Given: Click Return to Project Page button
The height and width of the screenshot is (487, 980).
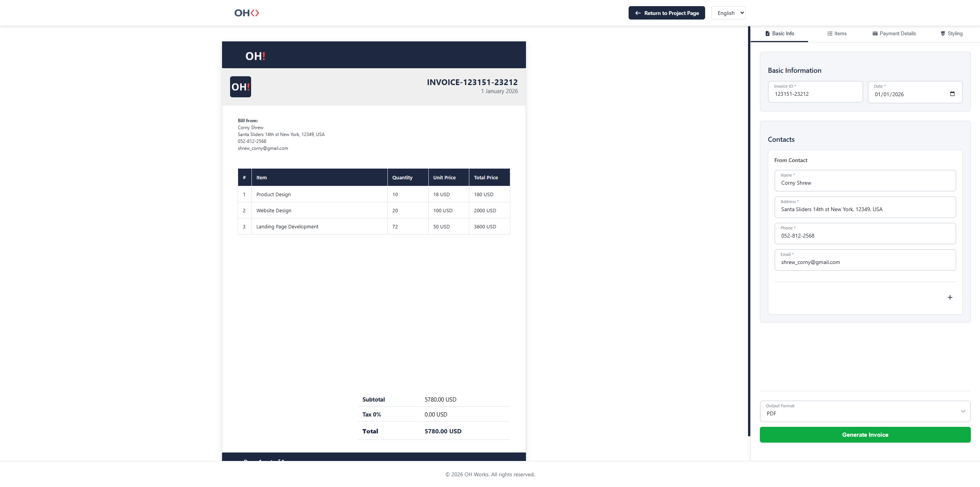Looking at the screenshot, I should tap(666, 13).
